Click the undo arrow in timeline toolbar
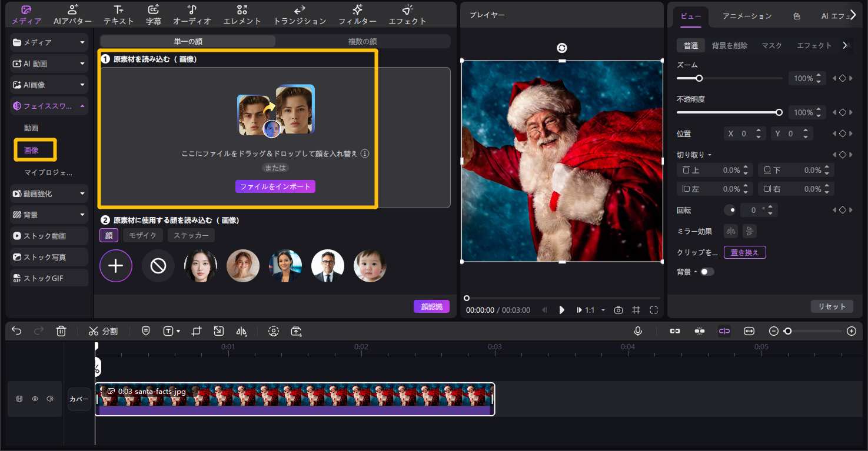868x451 pixels. pos(16,331)
